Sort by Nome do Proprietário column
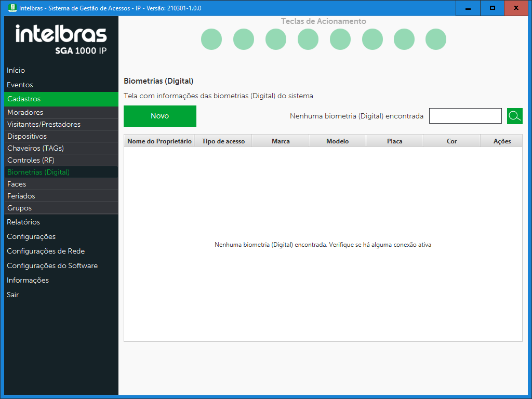The image size is (532, 399). pyautogui.click(x=159, y=141)
